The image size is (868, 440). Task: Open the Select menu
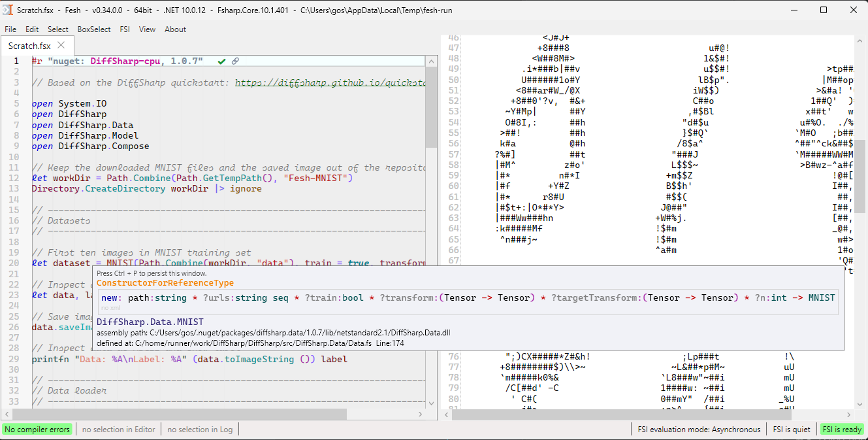click(58, 29)
